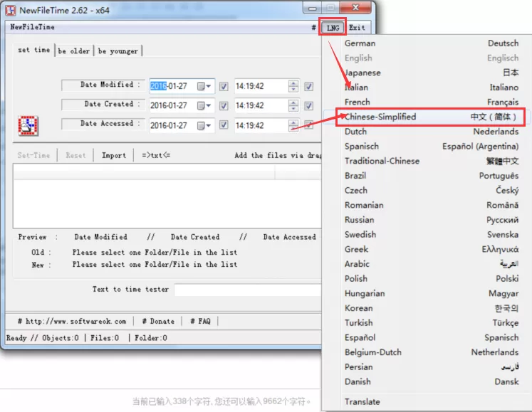532x412 pixels.
Task: Click the Translate menu entry
Action: [427, 402]
